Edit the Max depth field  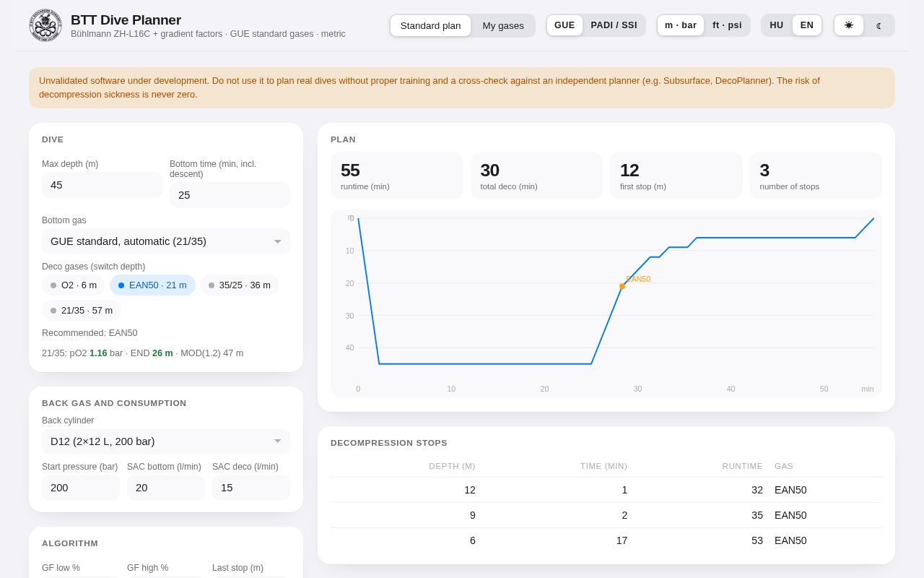coord(102,185)
